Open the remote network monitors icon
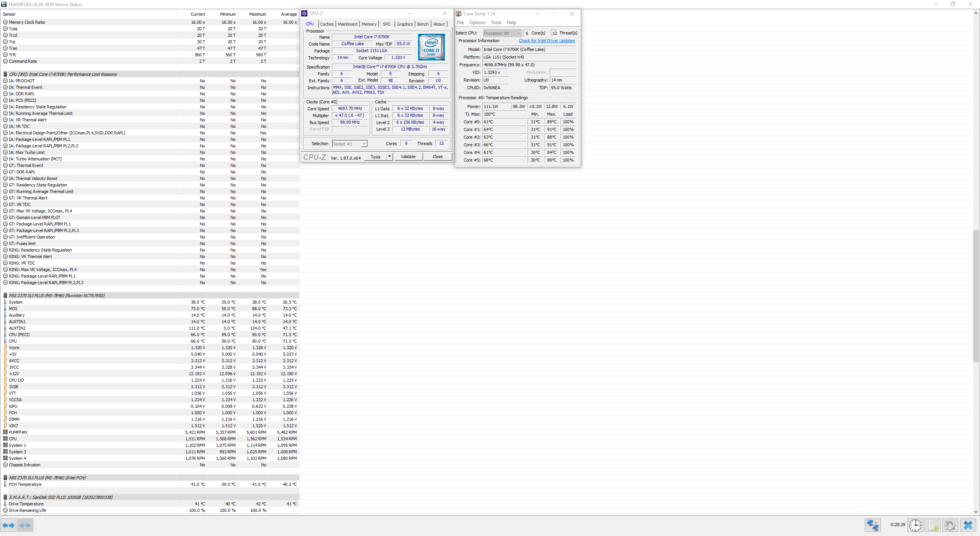 [x=872, y=525]
